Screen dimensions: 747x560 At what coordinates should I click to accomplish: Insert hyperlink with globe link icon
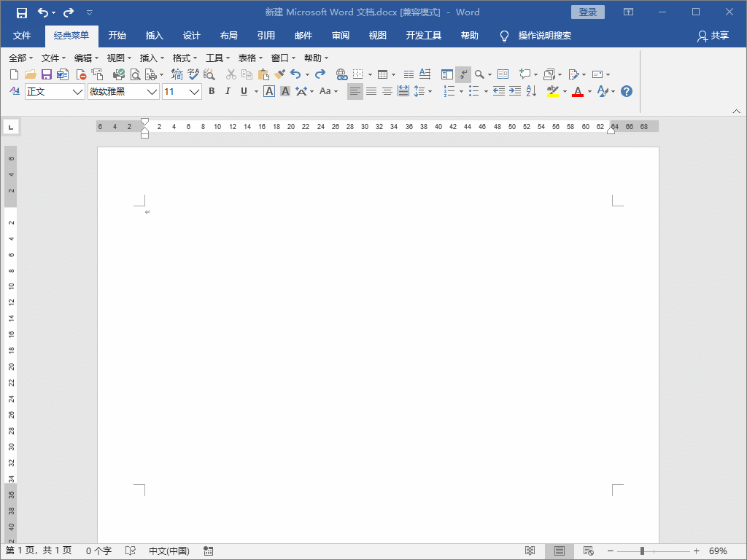341,74
